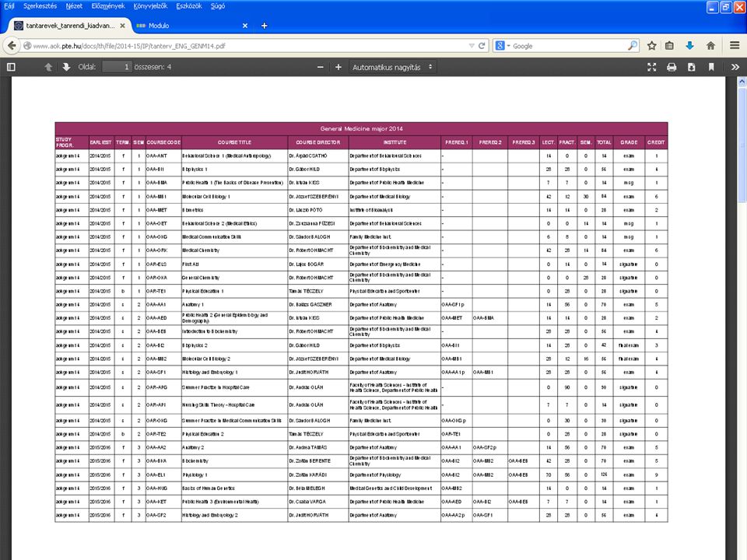Open the URL history dropdown arrow
The image size is (747, 560).
[x=472, y=46]
